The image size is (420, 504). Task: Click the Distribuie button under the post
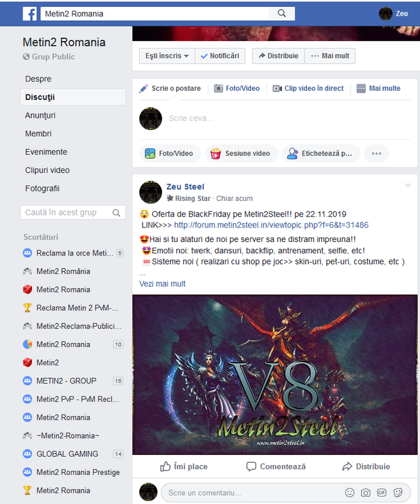[x=366, y=466]
